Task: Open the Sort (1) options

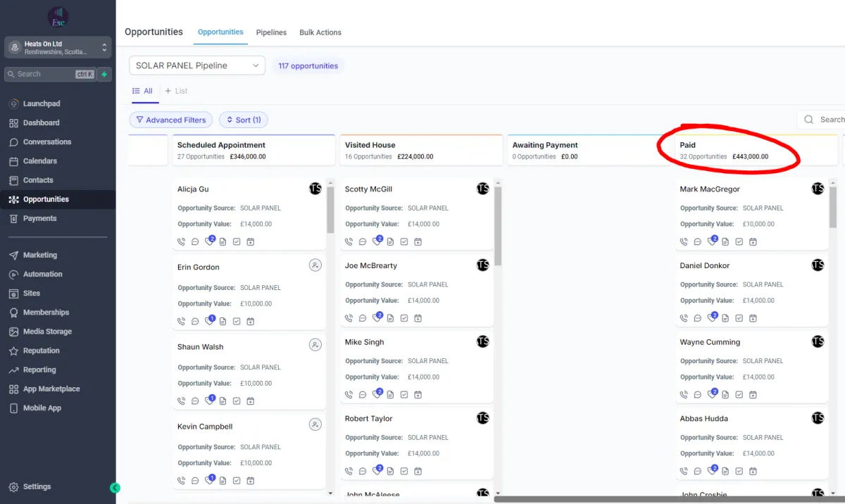Action: (244, 120)
